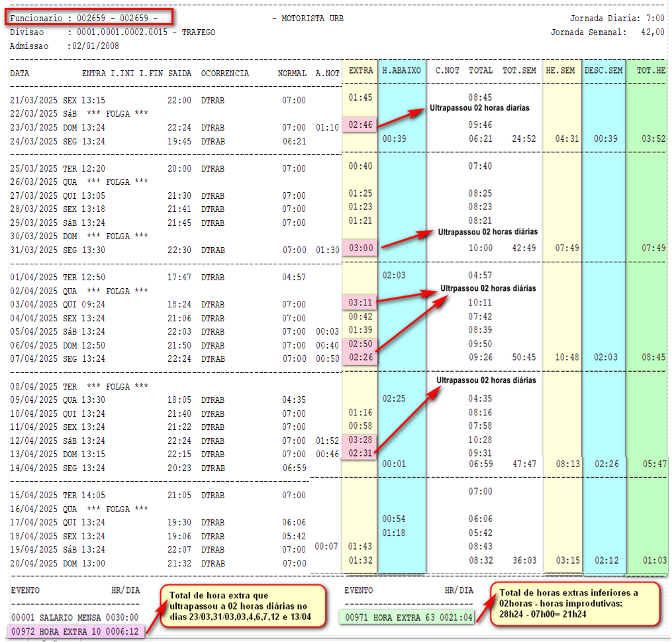672x642 pixels.
Task: Click the C.NOT column header
Action: (x=447, y=70)
